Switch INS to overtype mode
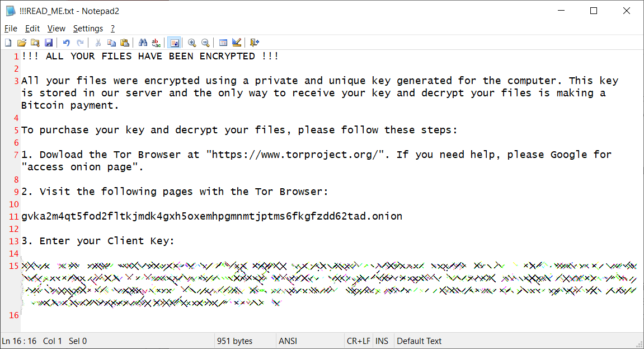This screenshot has width=644, height=349. click(x=383, y=341)
